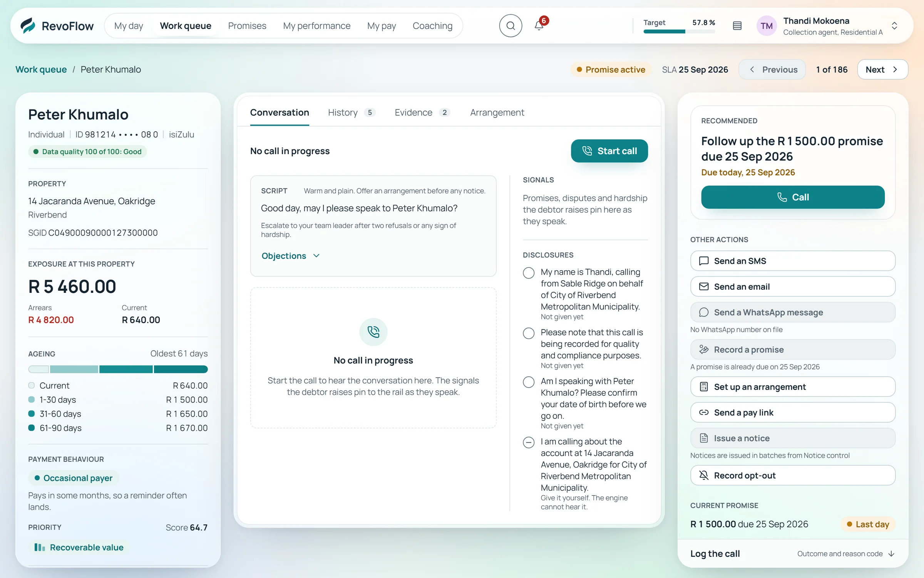Click the Recoverable value bar chart icon
The image size is (924, 578).
40,547
